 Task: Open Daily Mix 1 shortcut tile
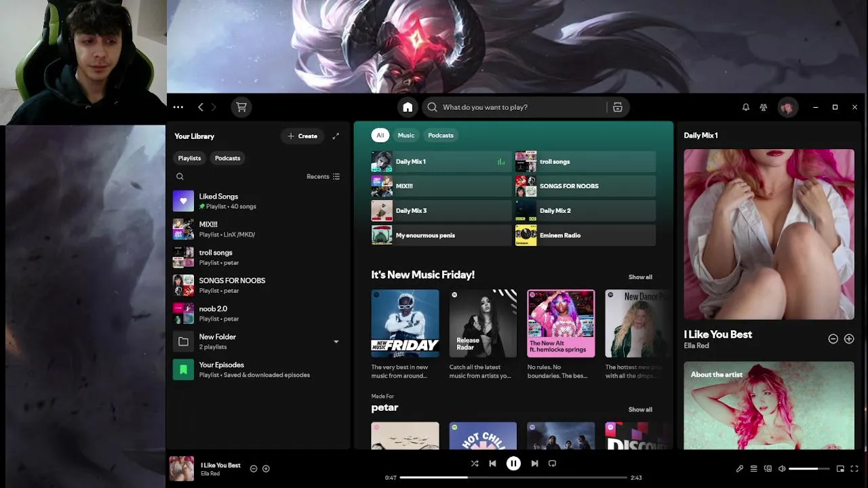441,162
